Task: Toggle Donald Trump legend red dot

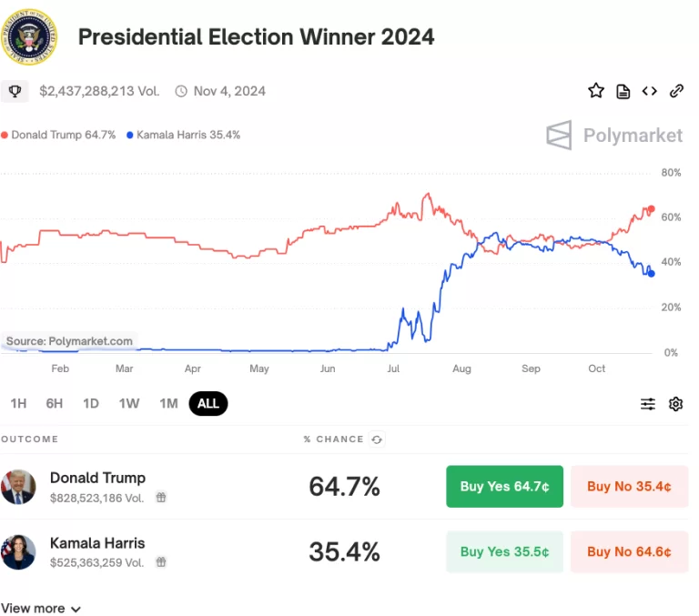Action: click(5, 135)
